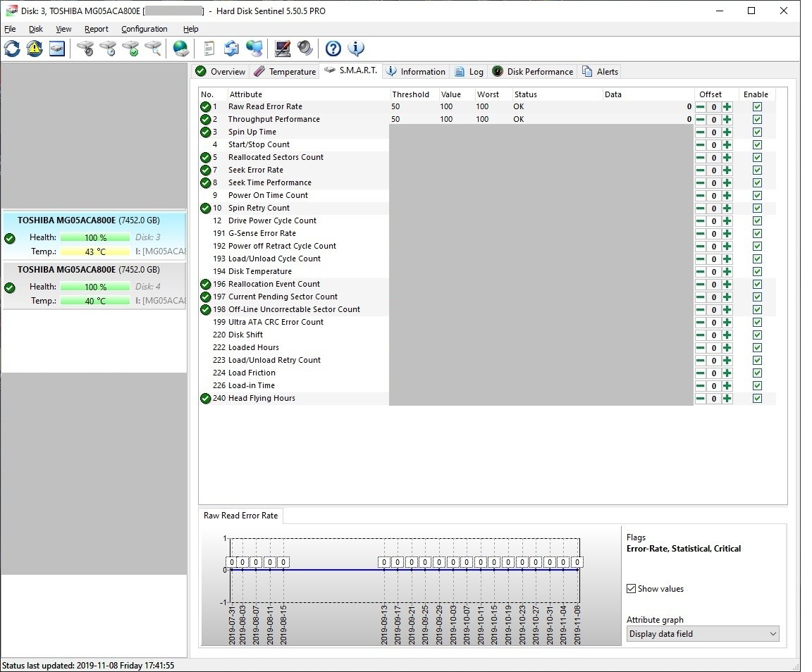The height and width of the screenshot is (672, 812).
Task: Click the green 40 °C temperature bar
Action: coord(95,301)
